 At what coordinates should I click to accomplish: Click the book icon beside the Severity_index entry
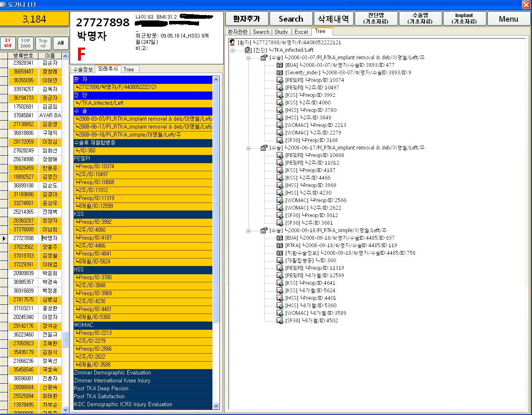(280, 73)
